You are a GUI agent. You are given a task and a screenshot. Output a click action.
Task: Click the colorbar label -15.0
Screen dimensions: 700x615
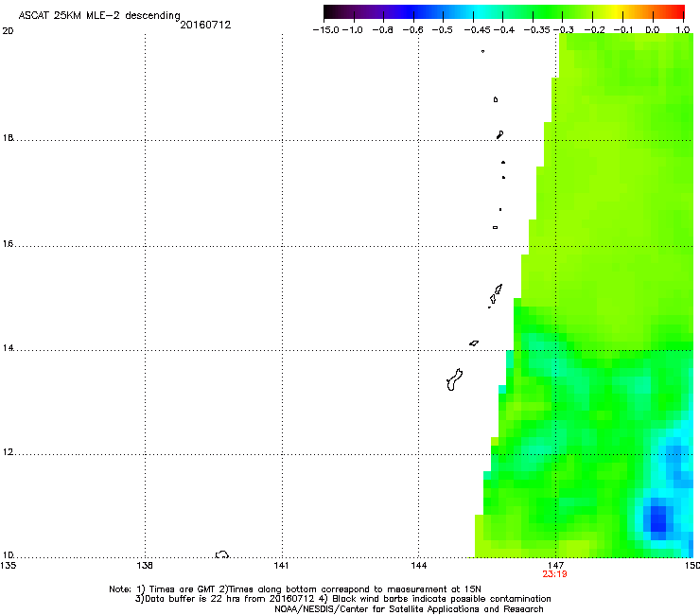point(326,30)
